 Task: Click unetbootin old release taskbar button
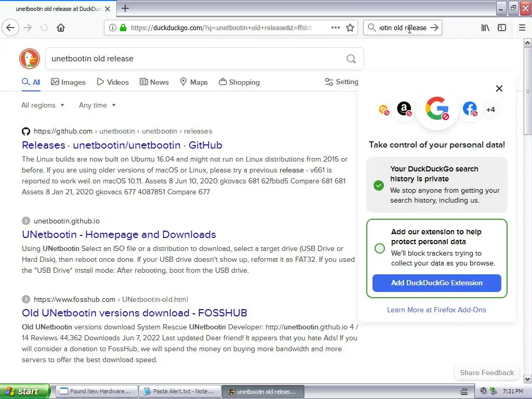[x=263, y=391]
